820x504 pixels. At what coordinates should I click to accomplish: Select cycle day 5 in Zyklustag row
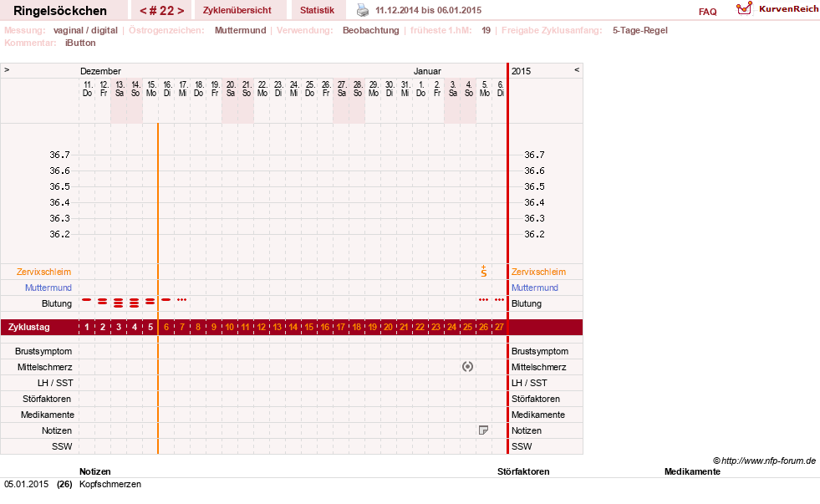pos(150,328)
